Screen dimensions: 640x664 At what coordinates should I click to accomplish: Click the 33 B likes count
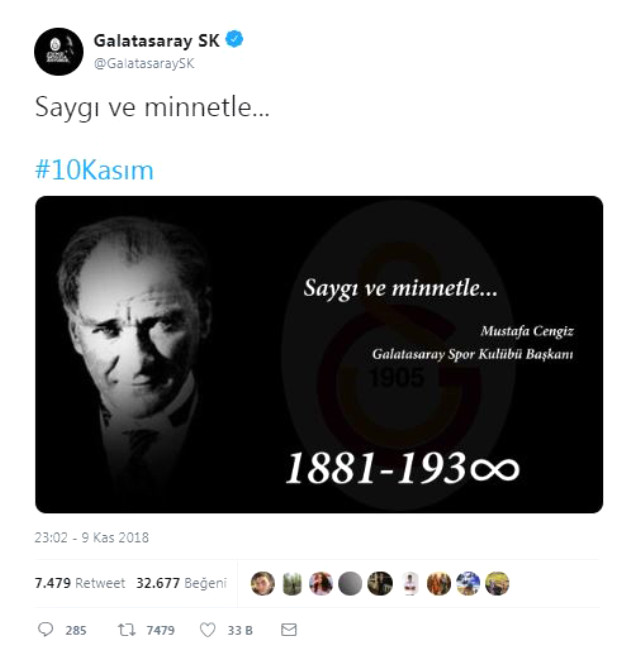pos(240,630)
